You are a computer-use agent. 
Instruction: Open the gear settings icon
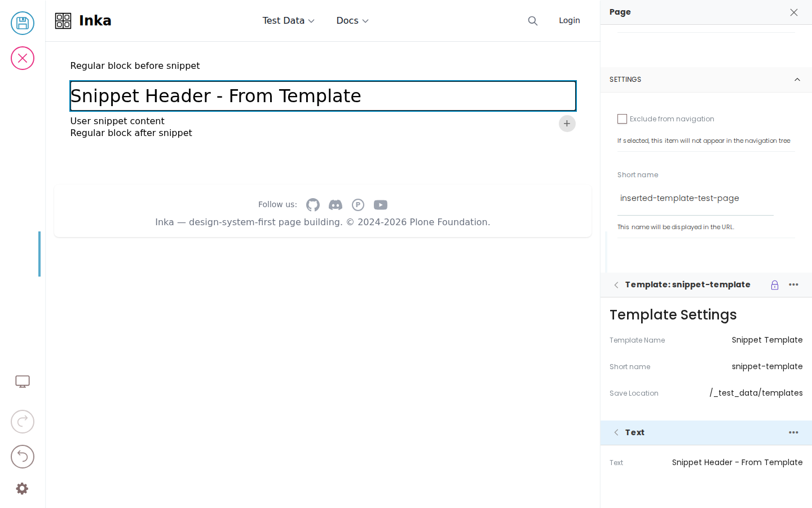click(x=22, y=489)
